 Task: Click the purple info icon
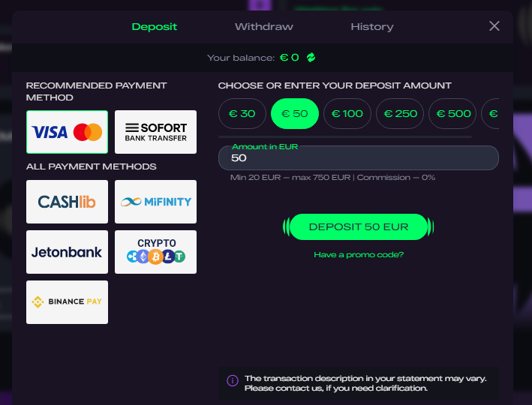[x=233, y=381]
